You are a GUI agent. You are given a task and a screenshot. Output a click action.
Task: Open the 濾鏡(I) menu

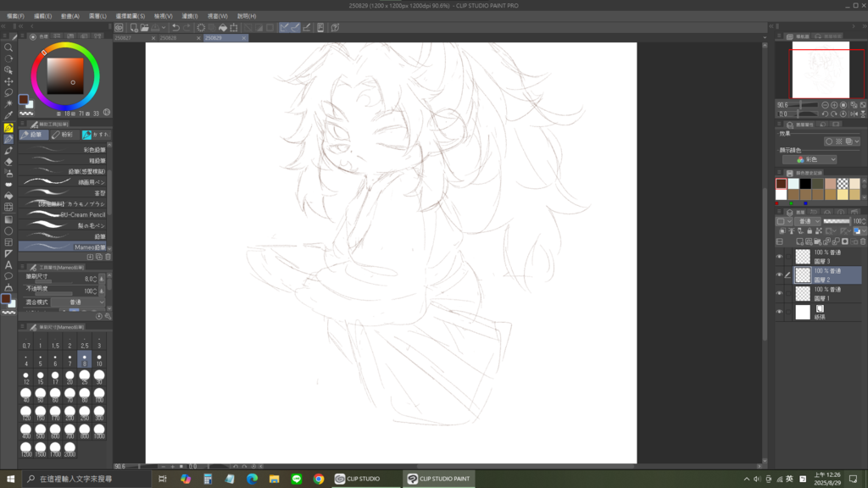click(188, 16)
